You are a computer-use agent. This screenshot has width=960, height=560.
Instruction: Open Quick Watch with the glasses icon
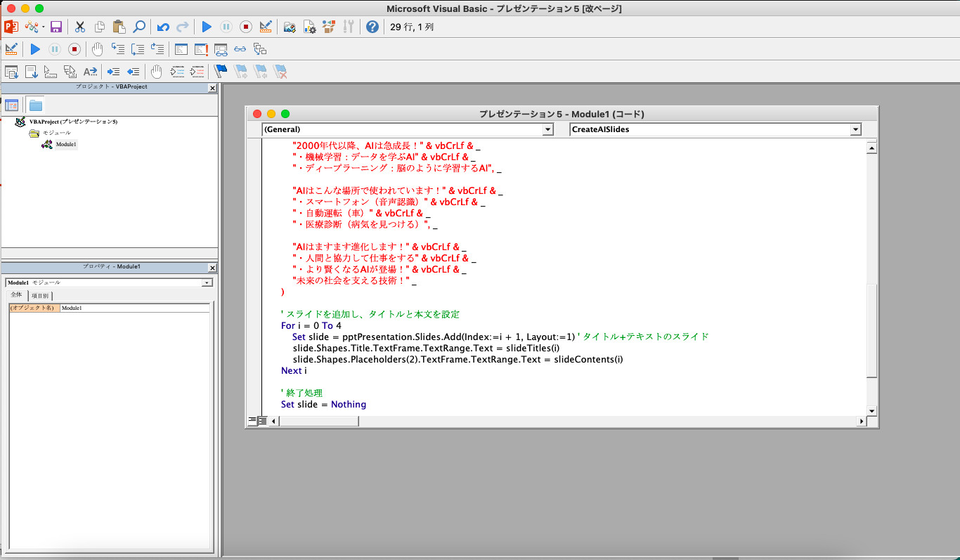(240, 49)
